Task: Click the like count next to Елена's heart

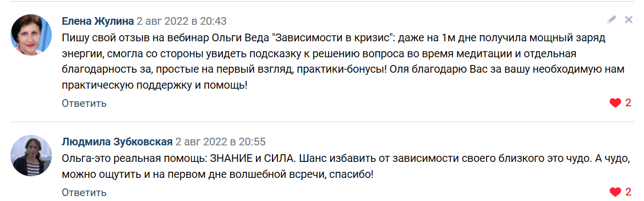Action: click(x=628, y=103)
